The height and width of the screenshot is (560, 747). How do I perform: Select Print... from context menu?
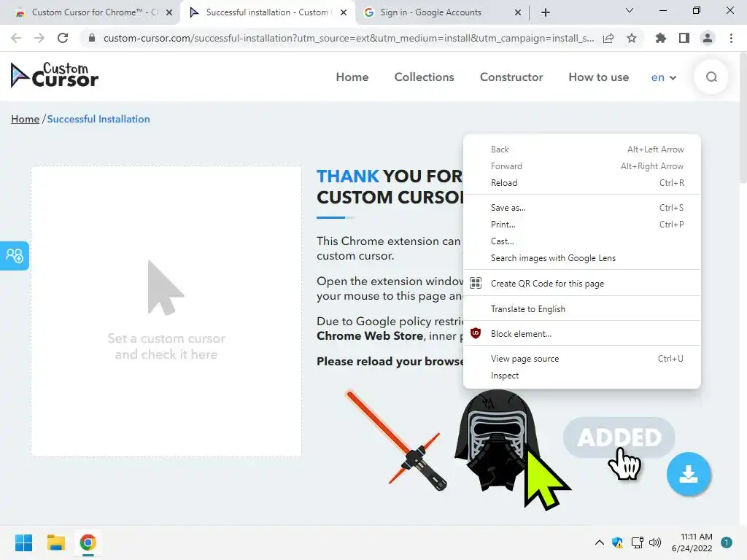coord(581,225)
